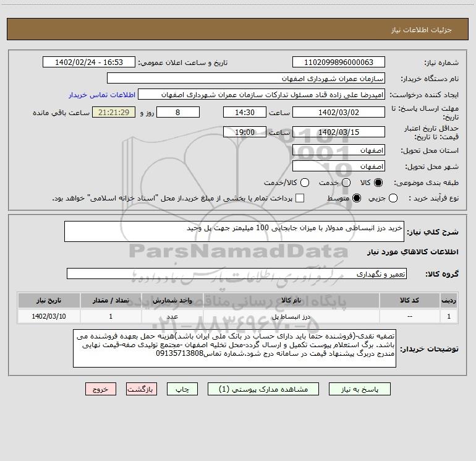Click the deadline time field 14:30
476x461 pixels.
coord(245,113)
